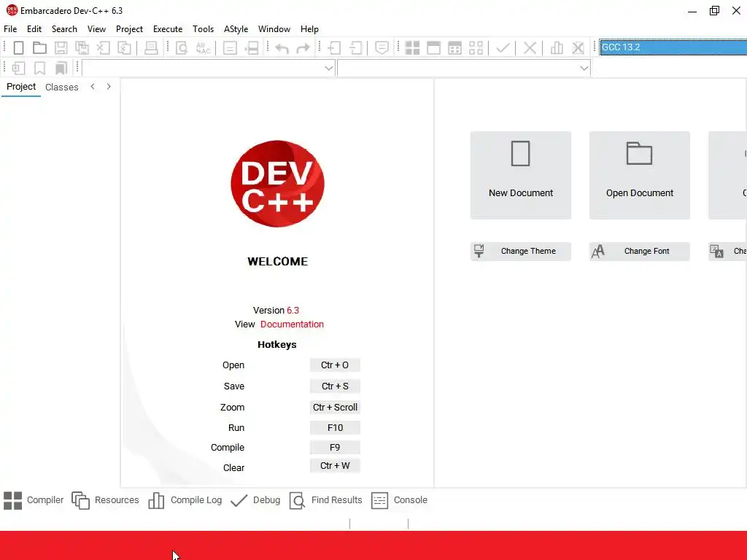Open the Documentation link
The width and height of the screenshot is (747, 560).
[x=292, y=324]
